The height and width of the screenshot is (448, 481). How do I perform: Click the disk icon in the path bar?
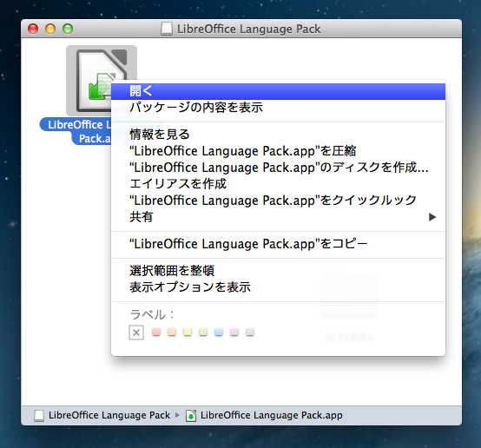[x=39, y=416]
